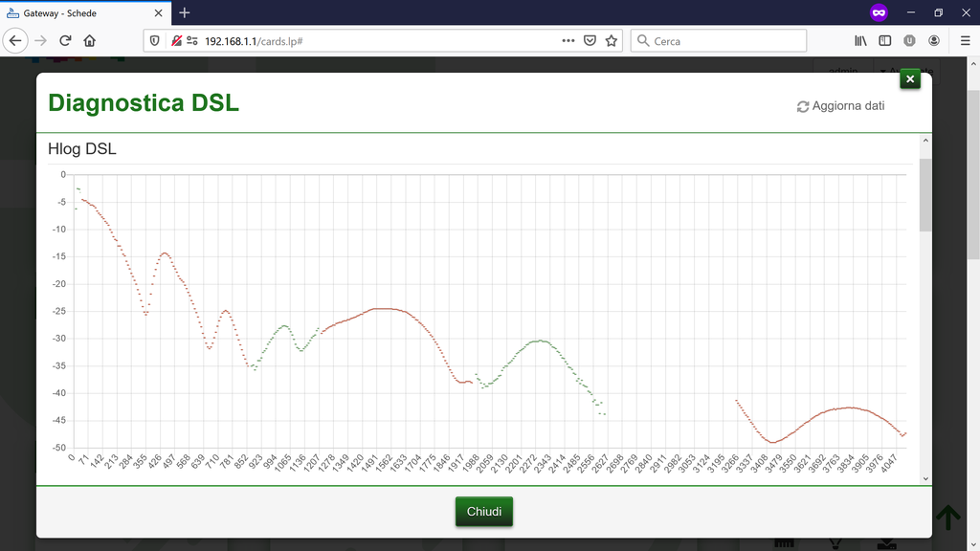Image resolution: width=980 pixels, height=551 pixels.
Task: Open the uBlock extension icon
Action: tap(909, 40)
